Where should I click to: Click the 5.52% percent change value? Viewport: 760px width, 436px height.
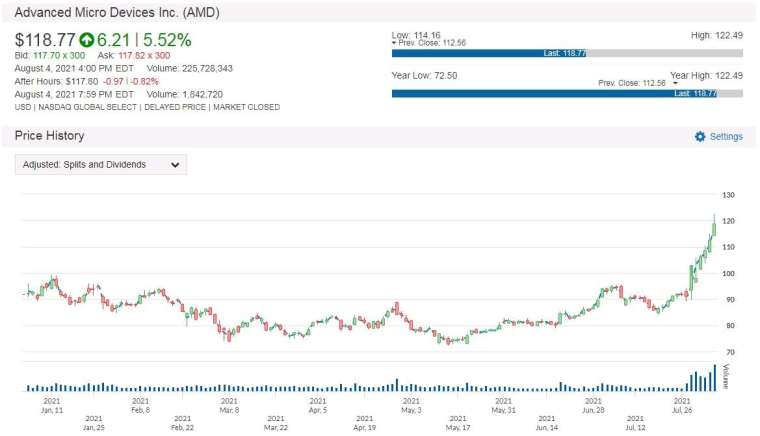pyautogui.click(x=167, y=40)
